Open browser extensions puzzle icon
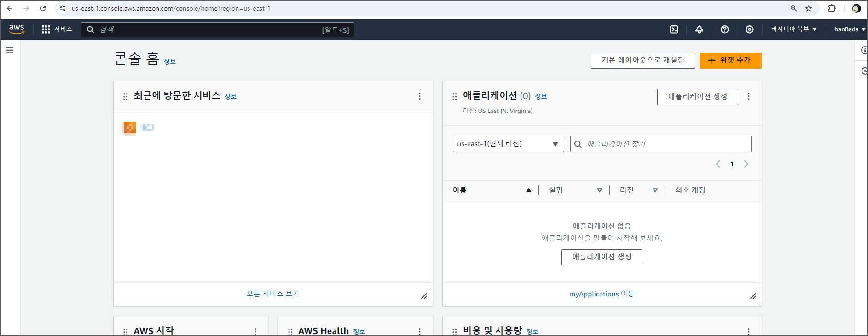Viewport: 868px width, 336px height. click(832, 8)
